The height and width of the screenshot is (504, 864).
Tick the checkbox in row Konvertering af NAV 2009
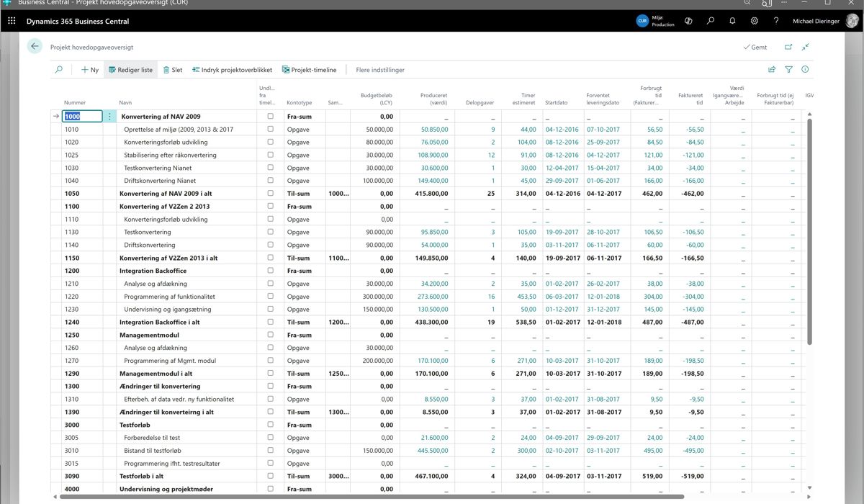[270, 116]
